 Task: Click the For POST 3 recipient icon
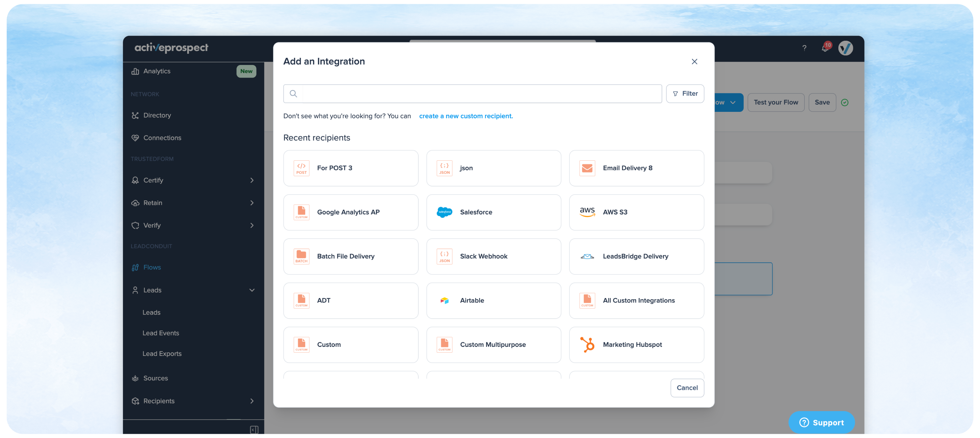click(301, 168)
